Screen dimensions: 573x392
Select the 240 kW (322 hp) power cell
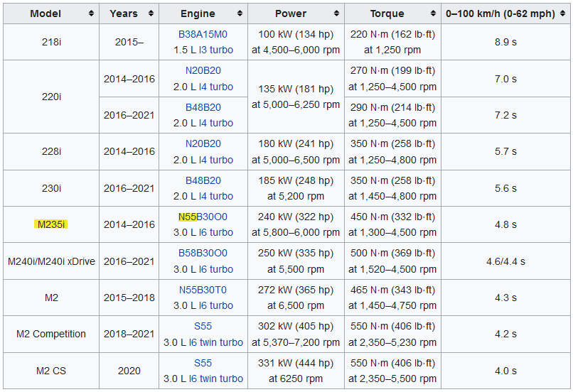coord(296,224)
